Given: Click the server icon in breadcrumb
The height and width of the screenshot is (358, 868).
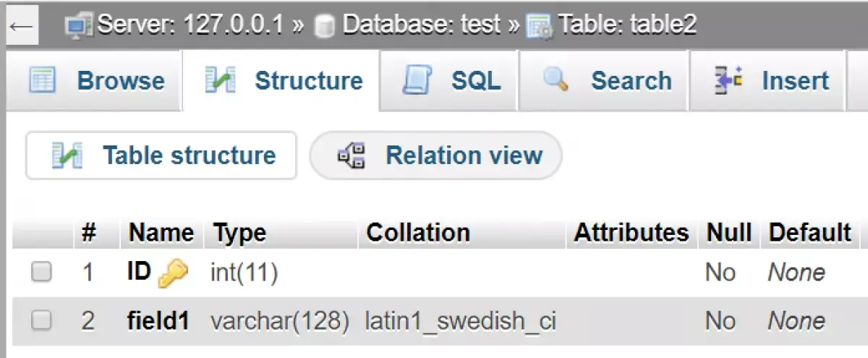Looking at the screenshot, I should click(79, 26).
